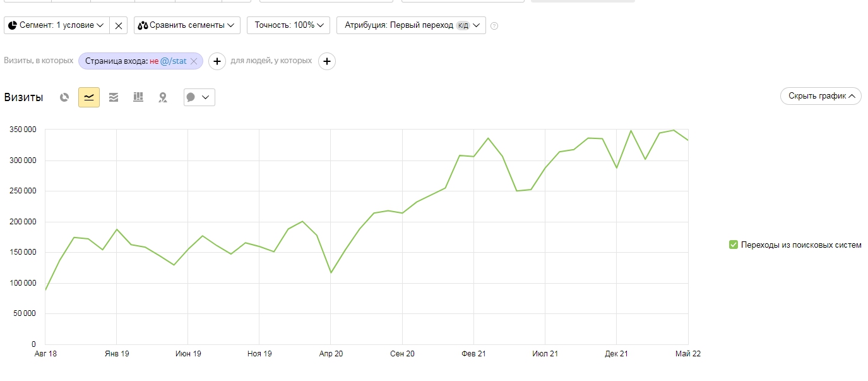The image size is (868, 381).
Task: Click the chart peak near Фев 21
Action: pos(488,138)
